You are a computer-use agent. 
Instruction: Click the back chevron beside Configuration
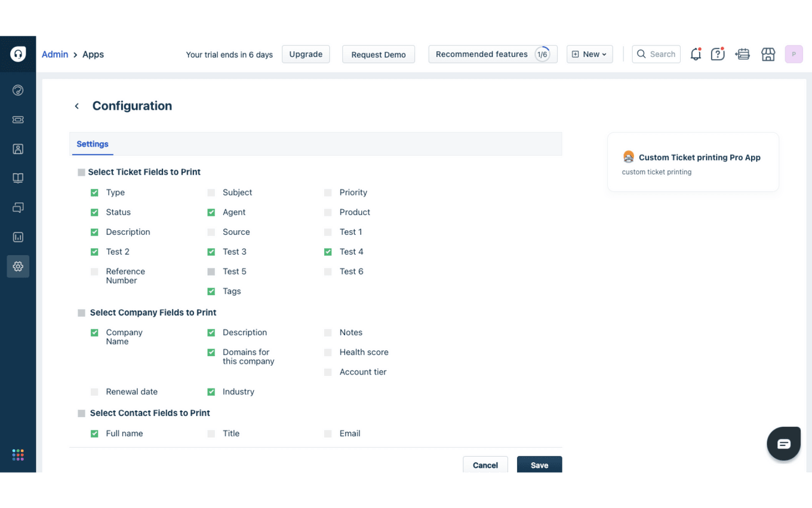coord(76,106)
